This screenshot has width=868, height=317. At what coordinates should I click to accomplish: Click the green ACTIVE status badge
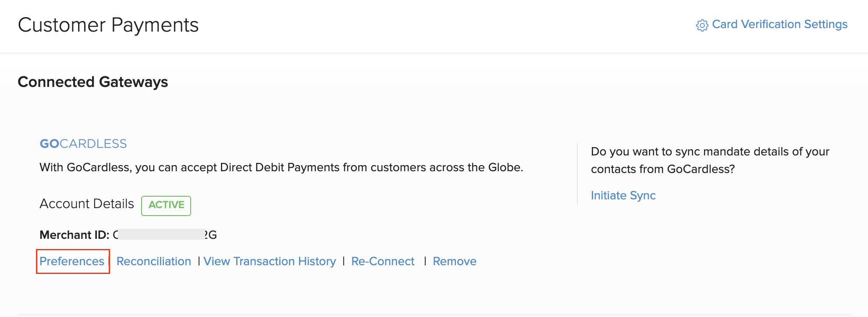[166, 205]
